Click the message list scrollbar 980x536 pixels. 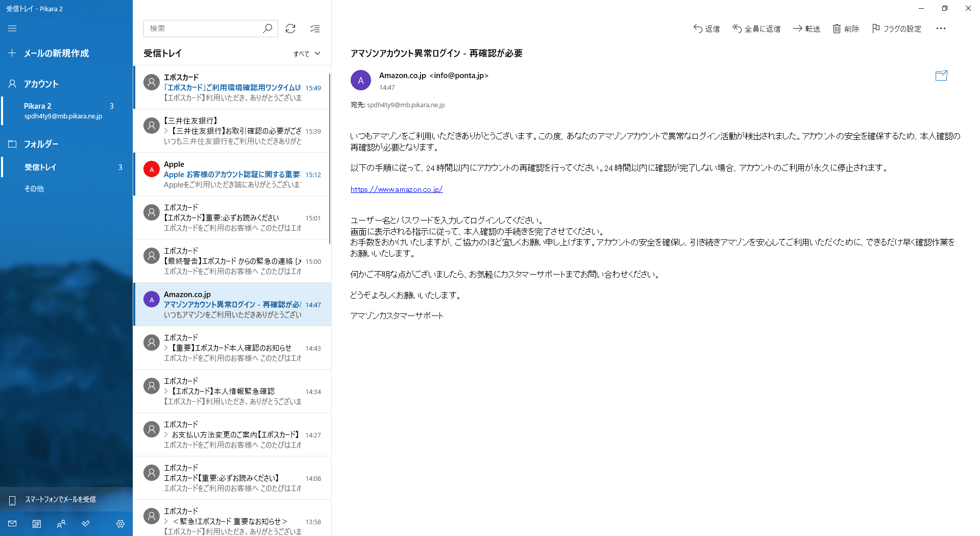pos(330,158)
